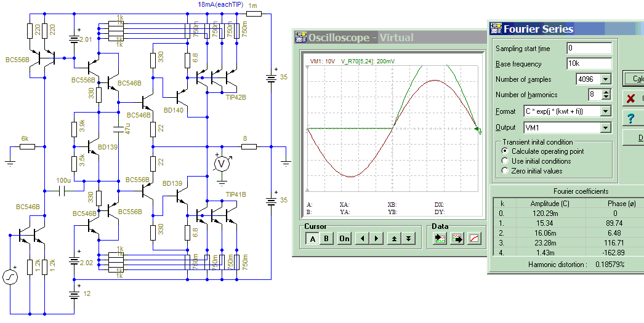644x323 pixels.
Task: Click the 15.34 amplitude cell
Action: click(x=545, y=223)
